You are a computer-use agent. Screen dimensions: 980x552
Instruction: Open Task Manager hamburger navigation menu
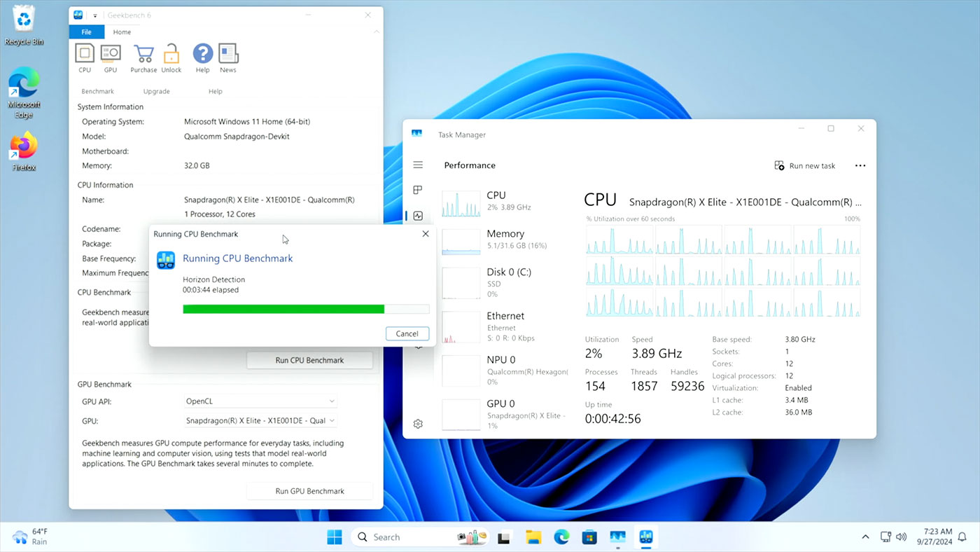tap(418, 165)
